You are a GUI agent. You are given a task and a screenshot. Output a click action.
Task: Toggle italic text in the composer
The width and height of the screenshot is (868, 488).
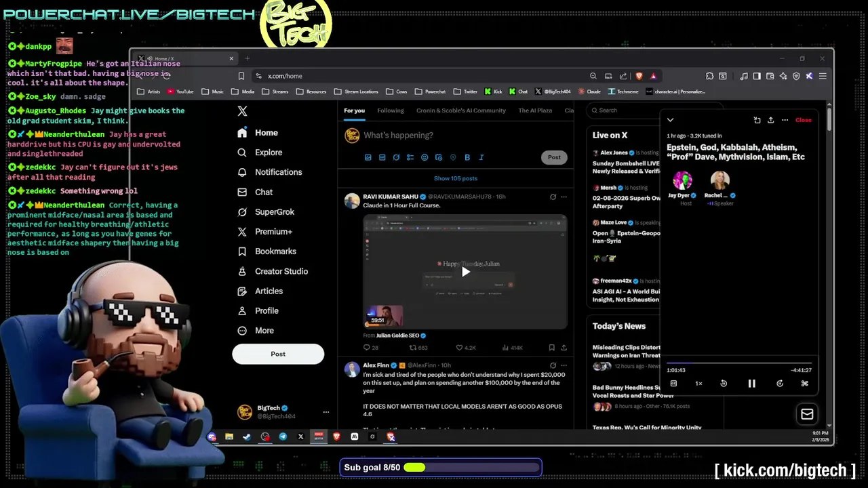coord(481,157)
